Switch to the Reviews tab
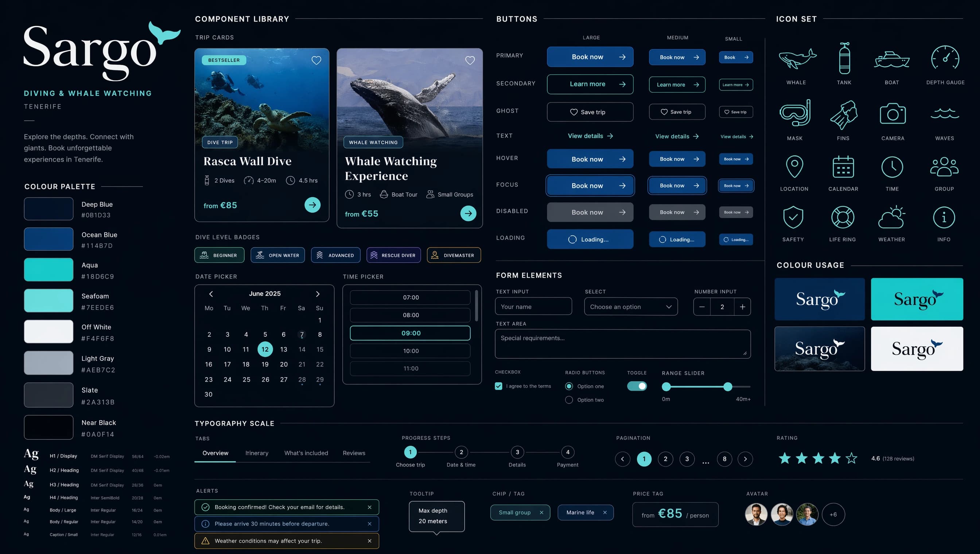This screenshot has width=980, height=554. (354, 453)
